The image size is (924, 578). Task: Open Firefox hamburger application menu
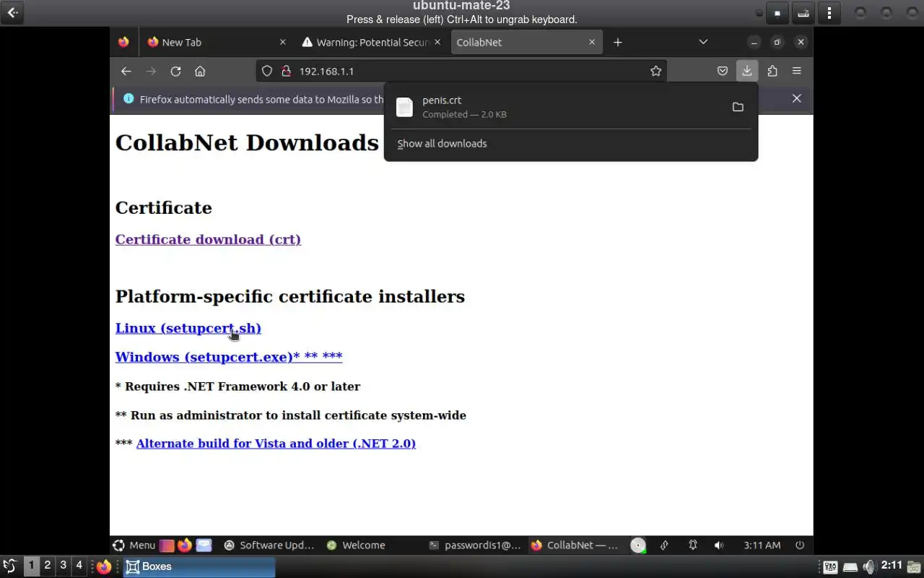(797, 71)
